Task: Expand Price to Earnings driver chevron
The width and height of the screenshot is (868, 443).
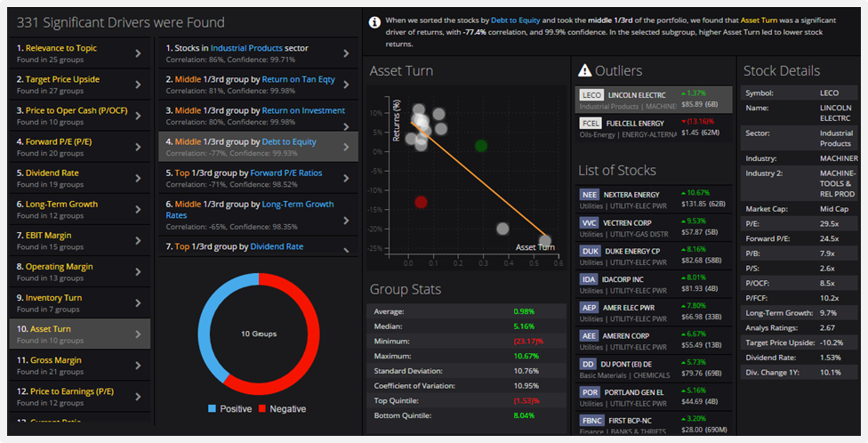Action: [x=138, y=397]
